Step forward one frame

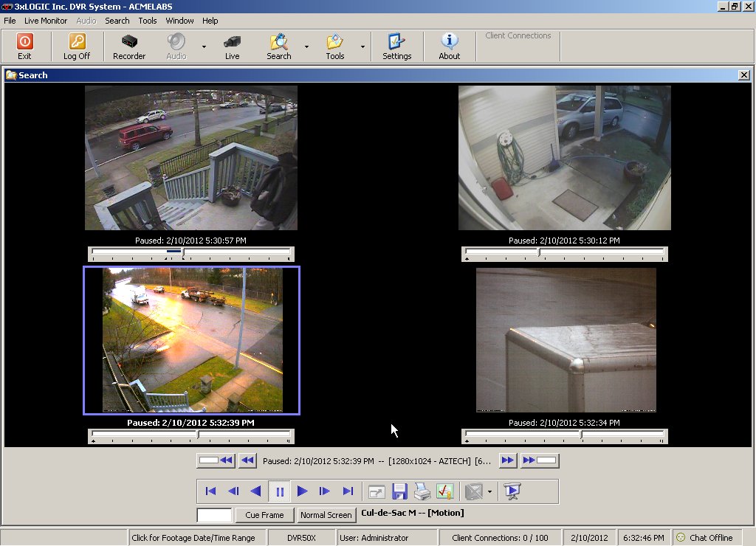click(325, 491)
